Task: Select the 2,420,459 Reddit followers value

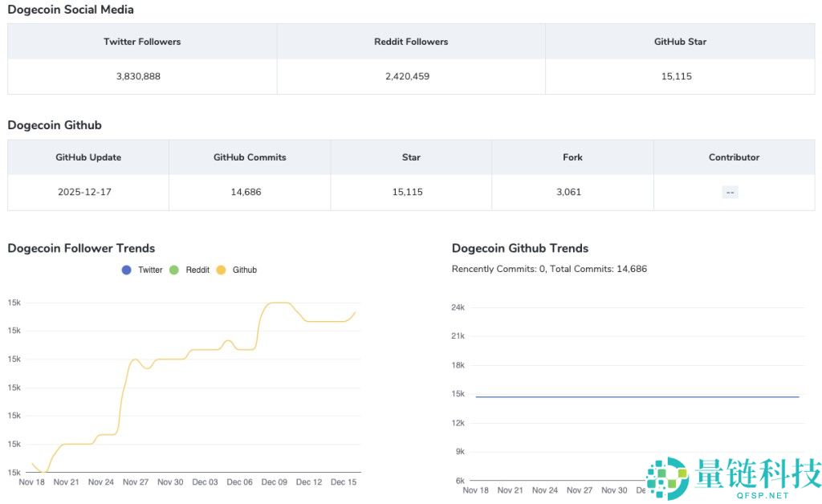Action: (x=411, y=77)
